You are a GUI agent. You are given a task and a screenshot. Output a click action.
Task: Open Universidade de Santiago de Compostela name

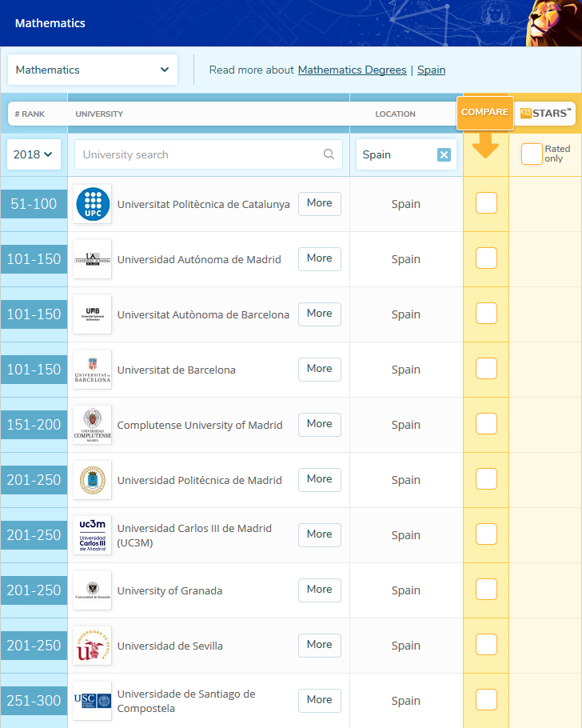click(x=186, y=701)
